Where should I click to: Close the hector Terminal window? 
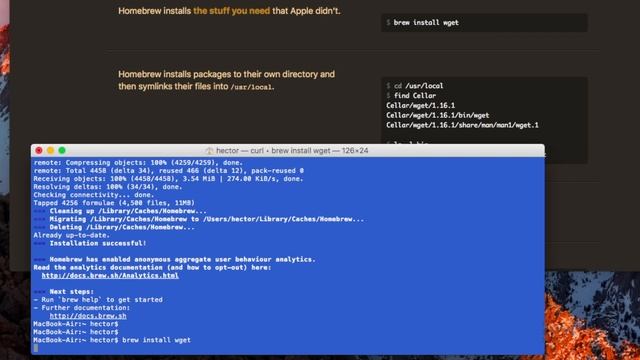(39, 151)
